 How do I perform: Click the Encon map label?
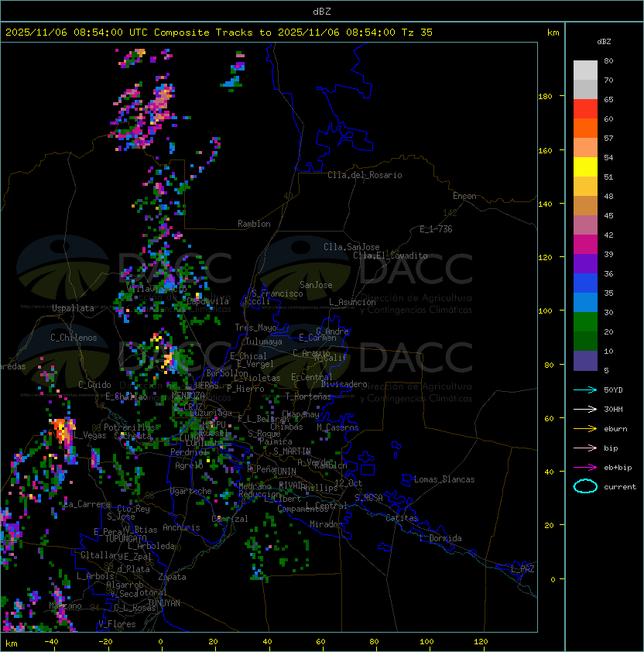click(x=464, y=196)
